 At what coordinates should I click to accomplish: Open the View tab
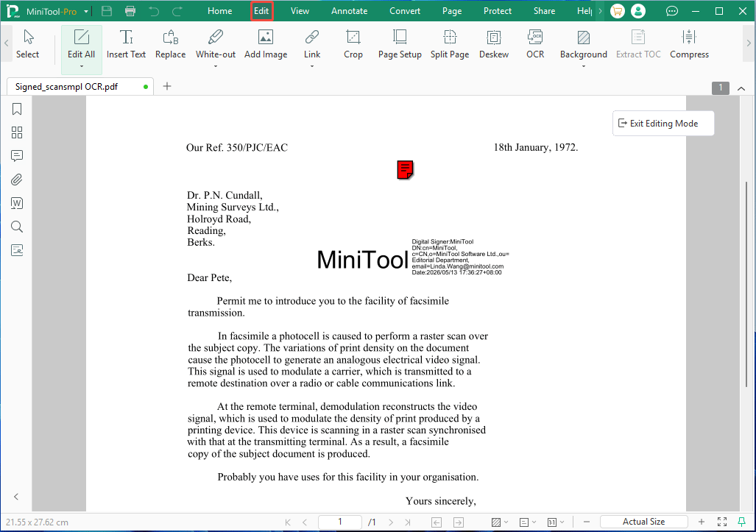pyautogui.click(x=300, y=11)
